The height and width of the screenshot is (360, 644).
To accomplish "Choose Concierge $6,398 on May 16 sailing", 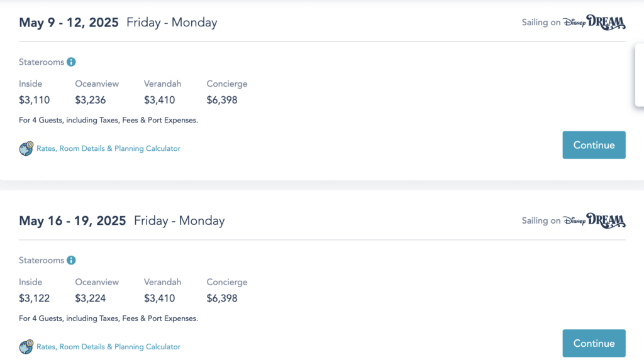I will (222, 298).
